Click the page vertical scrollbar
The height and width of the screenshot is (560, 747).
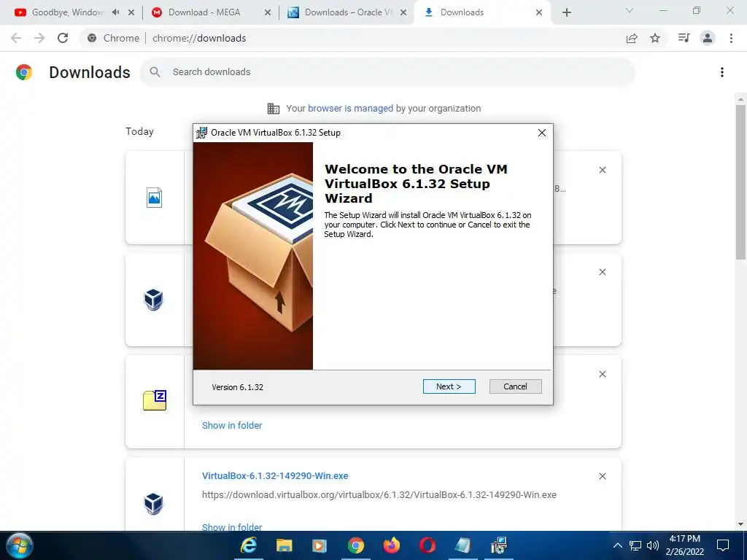pos(740,181)
